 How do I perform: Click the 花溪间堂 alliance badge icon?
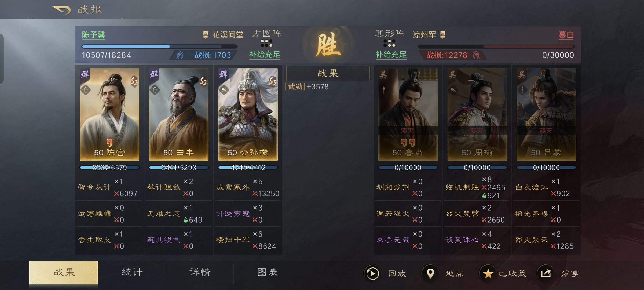coord(205,34)
